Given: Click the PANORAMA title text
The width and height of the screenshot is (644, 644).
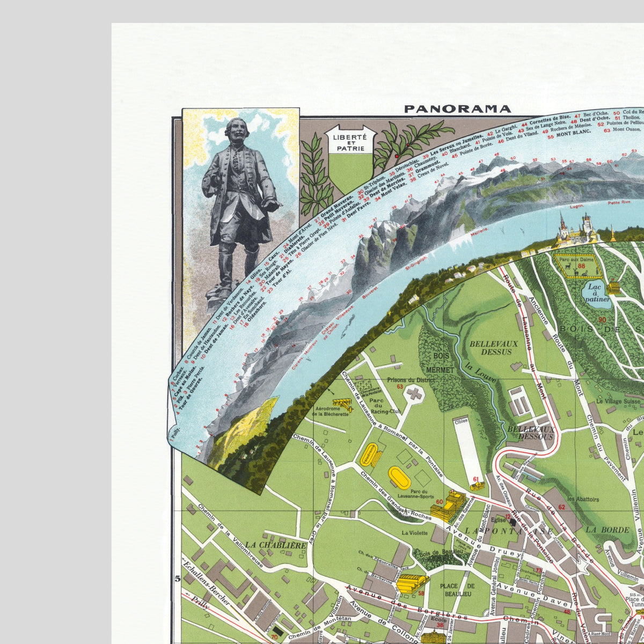Looking at the screenshot, I should coord(457,109).
